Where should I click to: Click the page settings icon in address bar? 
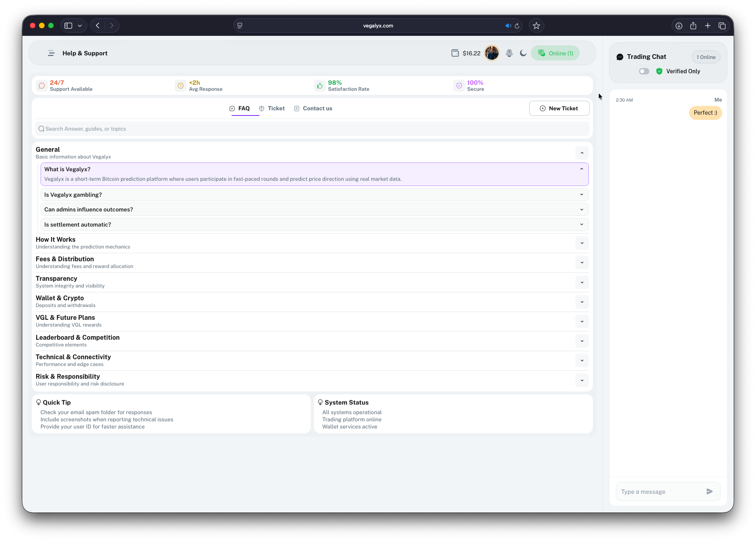240,25
